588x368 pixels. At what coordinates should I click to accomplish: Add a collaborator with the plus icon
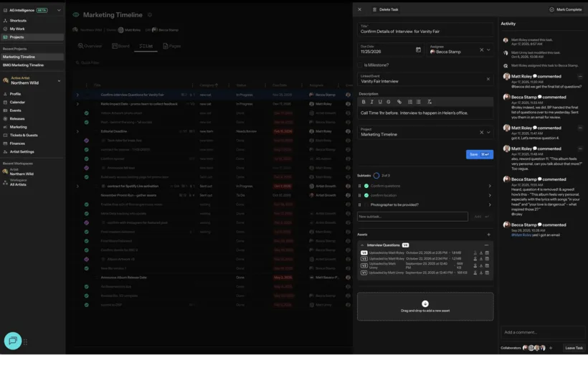pos(551,348)
